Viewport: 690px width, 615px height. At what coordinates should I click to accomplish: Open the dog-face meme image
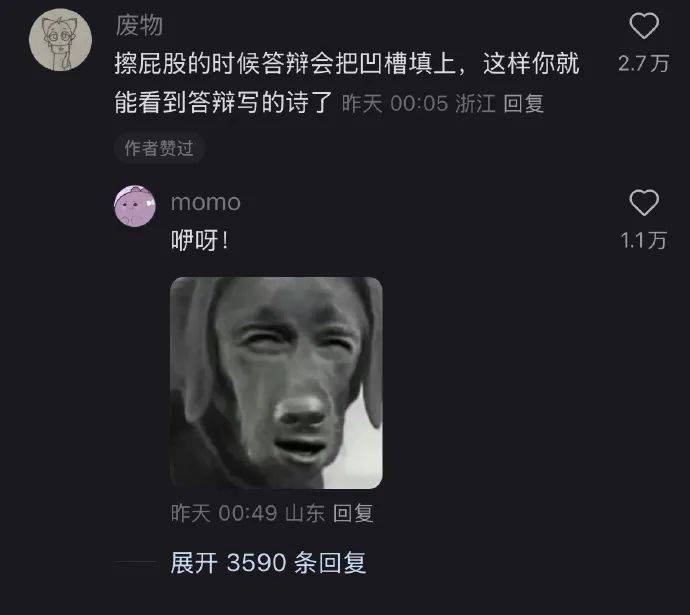pos(276,383)
